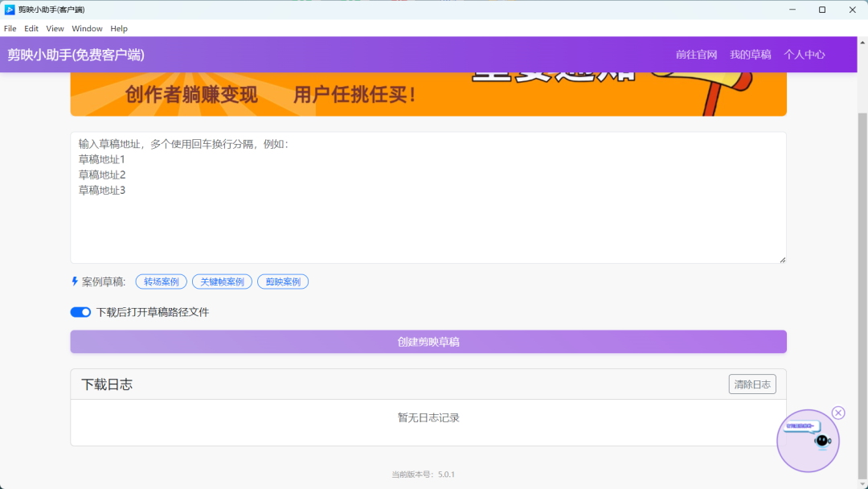The image size is (868, 489).
Task: Select the 转场案例 sample draft
Action: pos(161,281)
